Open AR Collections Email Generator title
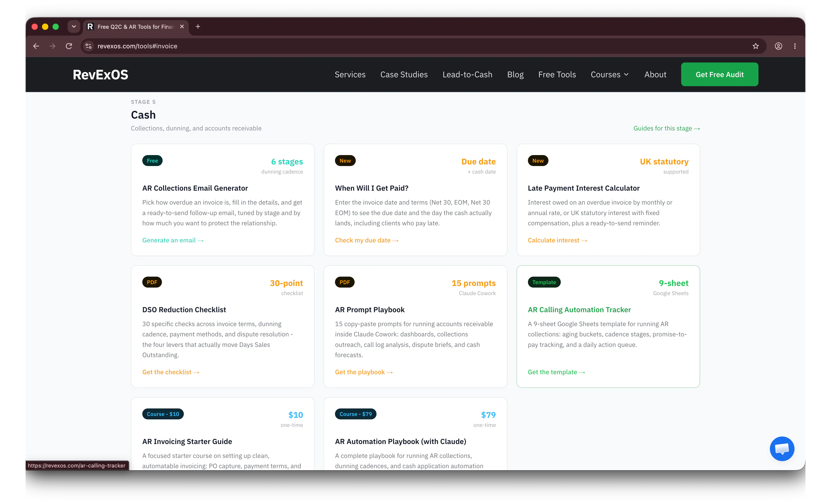This screenshot has width=831, height=504. (195, 188)
